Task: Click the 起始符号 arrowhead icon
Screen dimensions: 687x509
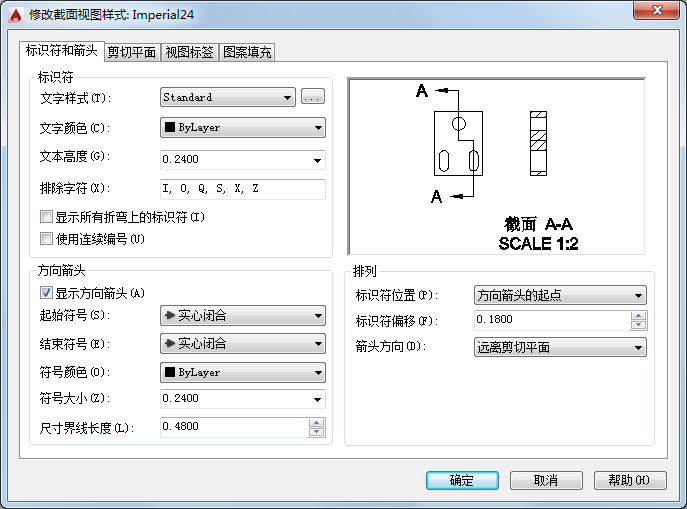Action: click(170, 315)
